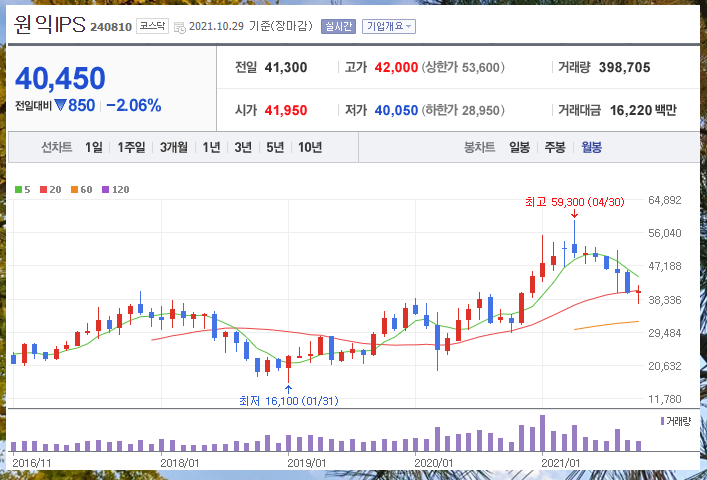Select the 3년 line chart period
Screen dimensions: 707x480
[243, 147]
